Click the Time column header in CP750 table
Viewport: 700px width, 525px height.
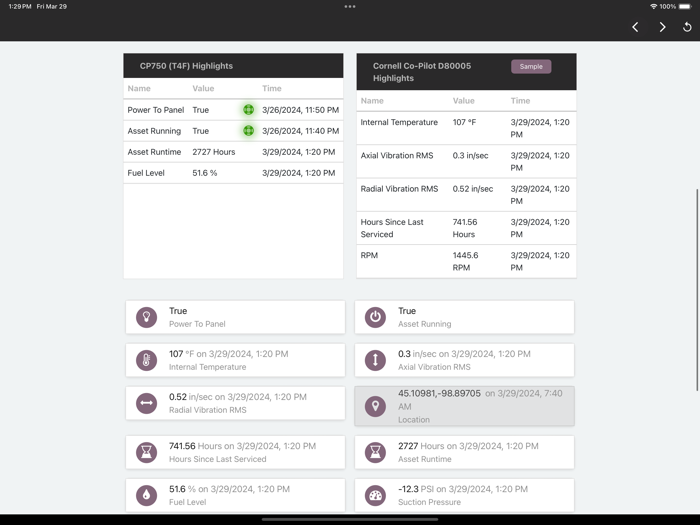(x=271, y=88)
